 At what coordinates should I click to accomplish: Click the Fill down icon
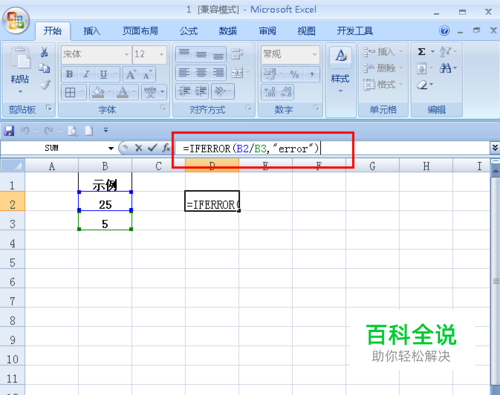(422, 69)
